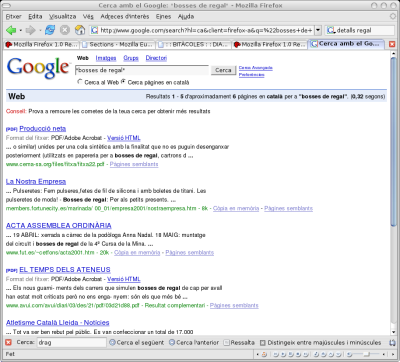
Task: Click the Stop loading icon
Action: [x=65, y=30]
